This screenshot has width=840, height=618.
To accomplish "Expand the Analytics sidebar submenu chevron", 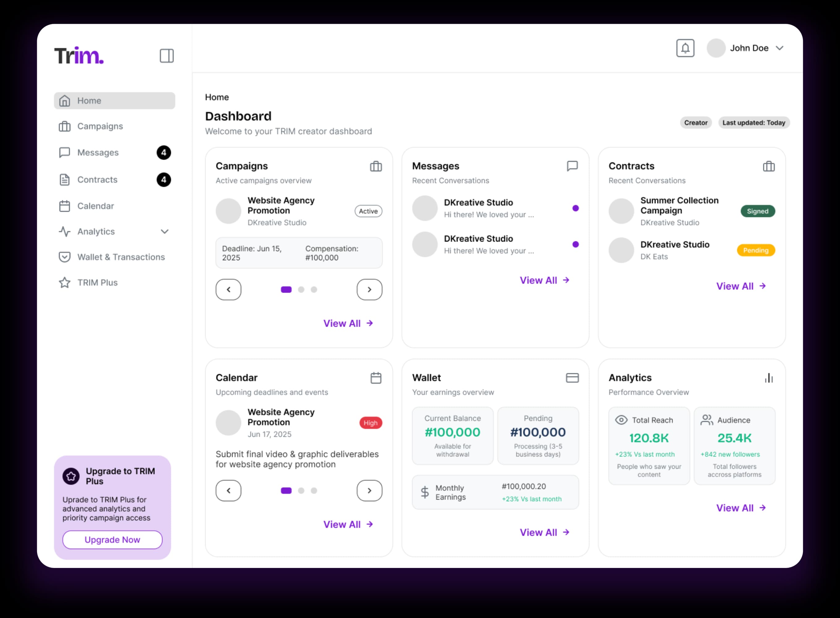I will click(x=164, y=231).
